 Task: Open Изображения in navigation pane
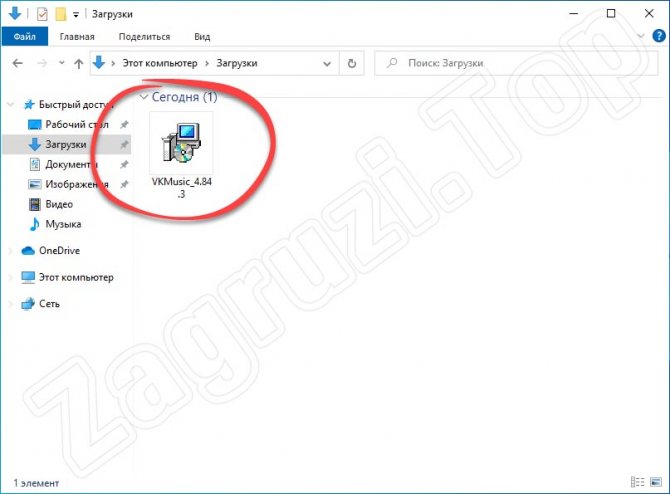tap(77, 184)
